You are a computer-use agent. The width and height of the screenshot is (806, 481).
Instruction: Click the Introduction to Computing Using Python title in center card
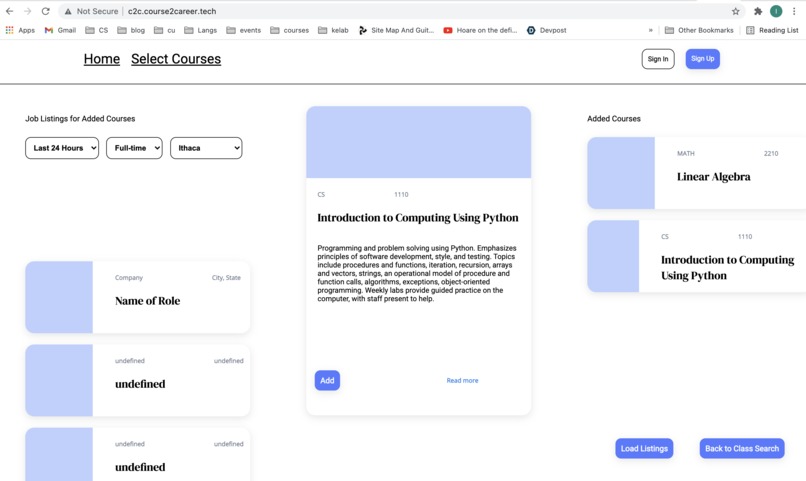[x=418, y=218]
